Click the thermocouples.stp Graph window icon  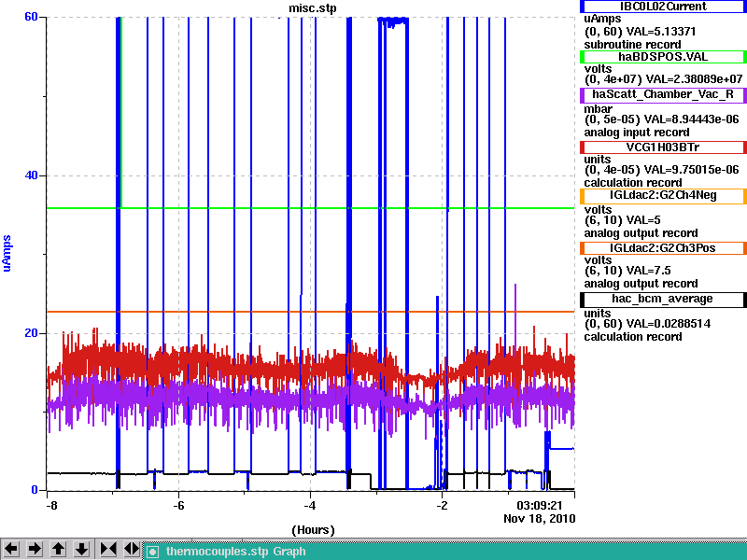pos(152,552)
